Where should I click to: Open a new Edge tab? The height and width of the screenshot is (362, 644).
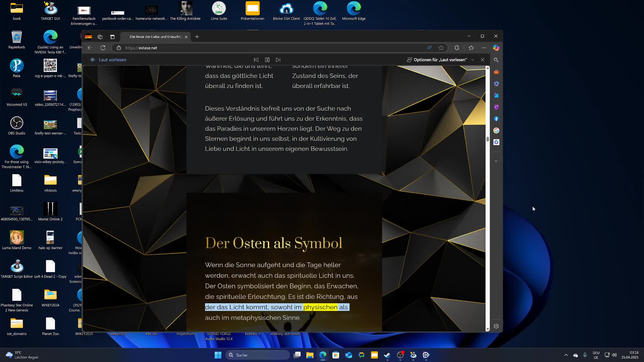(x=197, y=37)
